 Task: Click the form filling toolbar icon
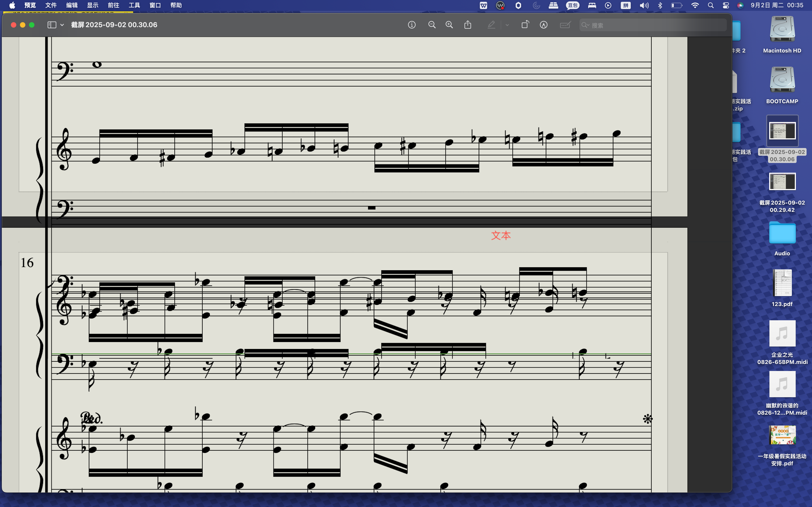click(x=565, y=25)
